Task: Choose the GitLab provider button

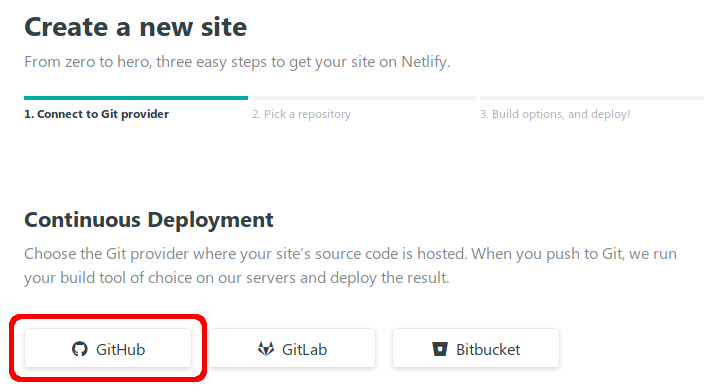Action: (292, 348)
